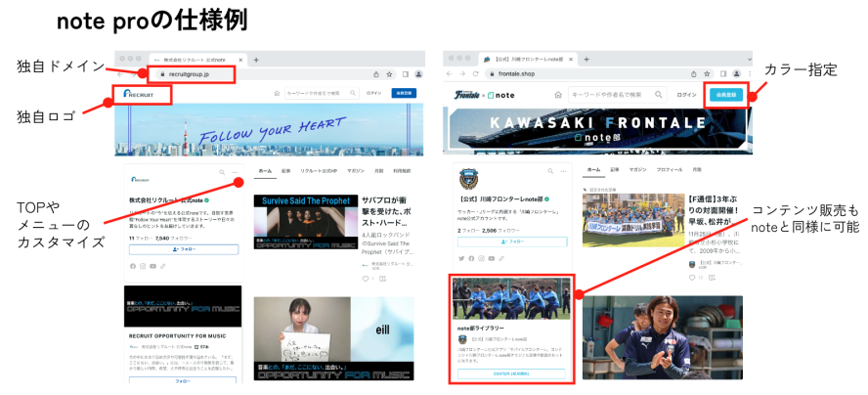Image resolution: width=868 pixels, height=395 pixels.
Task: Click share icon in frontale.shop address bar
Action: coord(694,73)
